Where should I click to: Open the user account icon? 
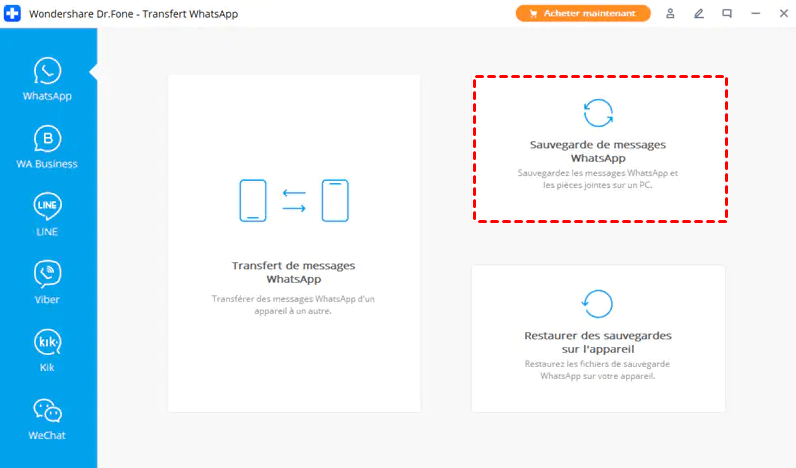tap(671, 14)
